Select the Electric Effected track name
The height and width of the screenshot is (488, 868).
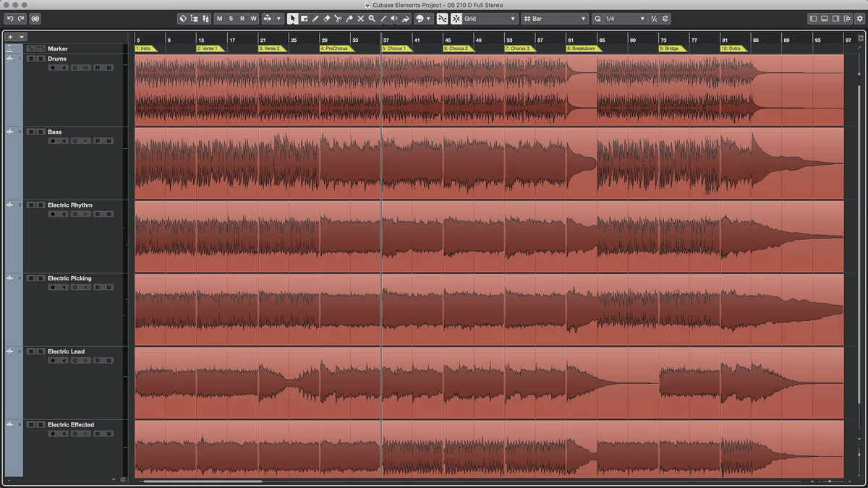[x=71, y=425]
